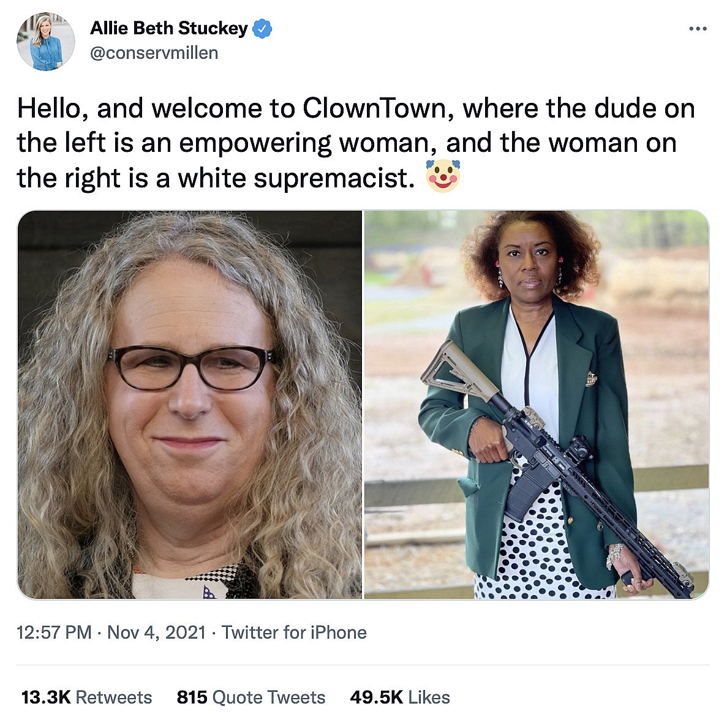Image resolution: width=727 pixels, height=728 pixels.
Task: Open the three-dot more options menu
Action: point(698,29)
